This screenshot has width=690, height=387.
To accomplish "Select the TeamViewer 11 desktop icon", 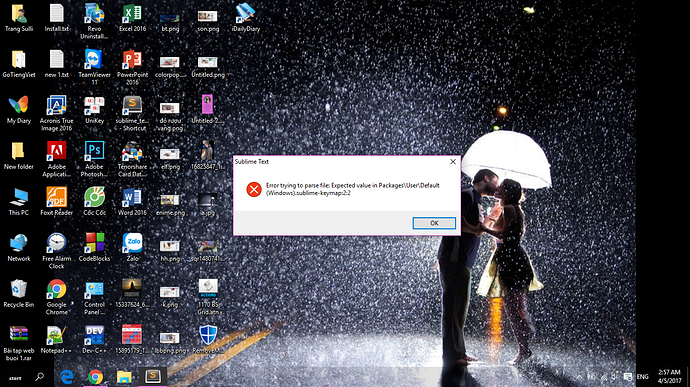I will click(x=94, y=67).
